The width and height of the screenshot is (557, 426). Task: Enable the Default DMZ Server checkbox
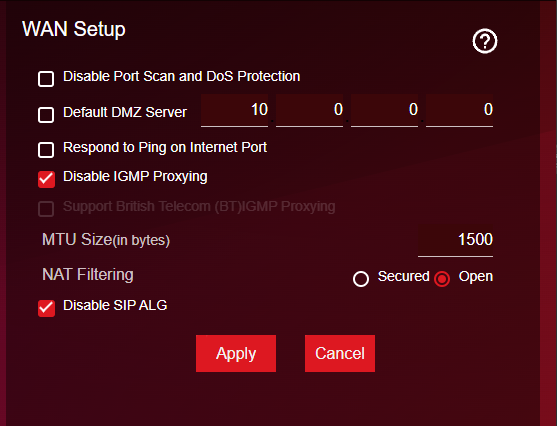pyautogui.click(x=46, y=115)
